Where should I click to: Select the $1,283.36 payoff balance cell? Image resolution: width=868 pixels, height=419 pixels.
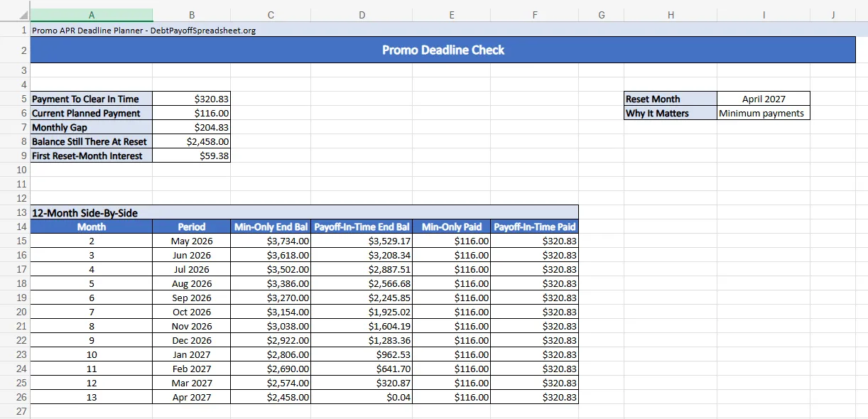click(x=362, y=340)
